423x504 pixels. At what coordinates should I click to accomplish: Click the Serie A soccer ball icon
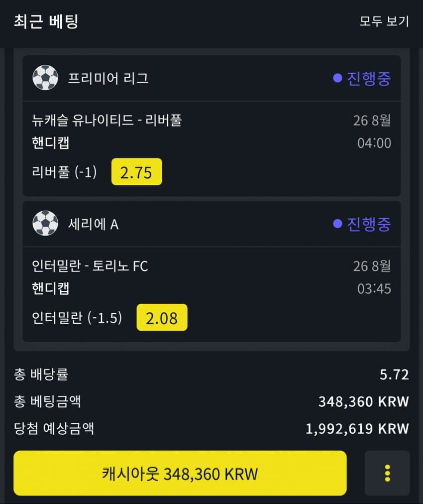pyautogui.click(x=45, y=224)
